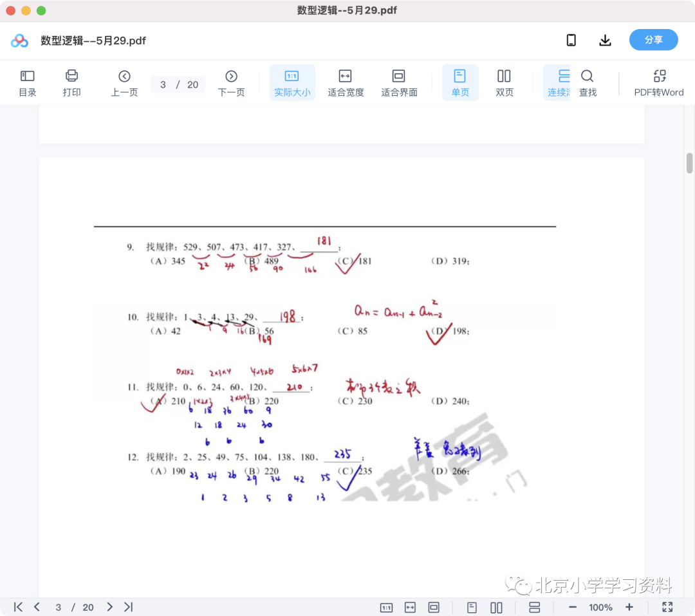
Task: Click double page icon in bottom bar
Action: [496, 607]
